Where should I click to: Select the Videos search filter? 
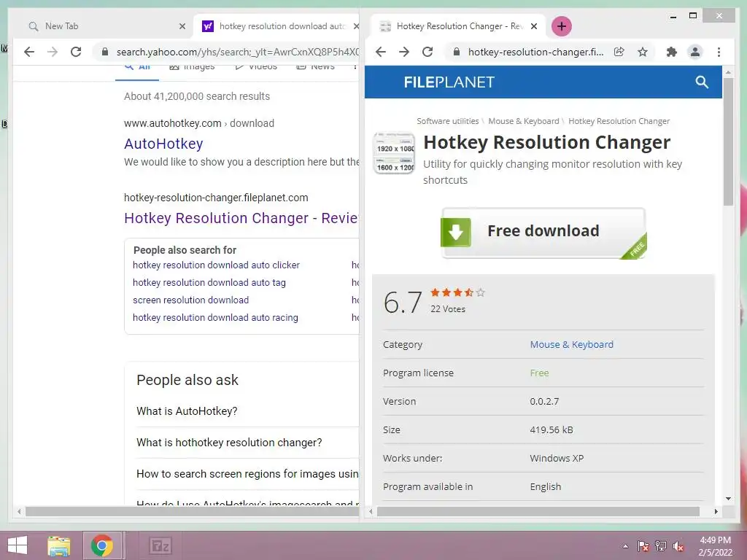256,67
